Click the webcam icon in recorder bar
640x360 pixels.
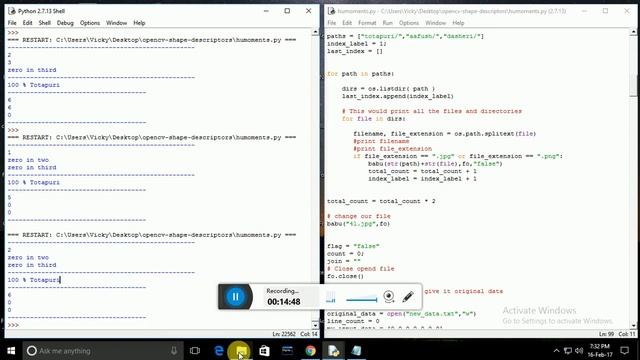[389, 296]
